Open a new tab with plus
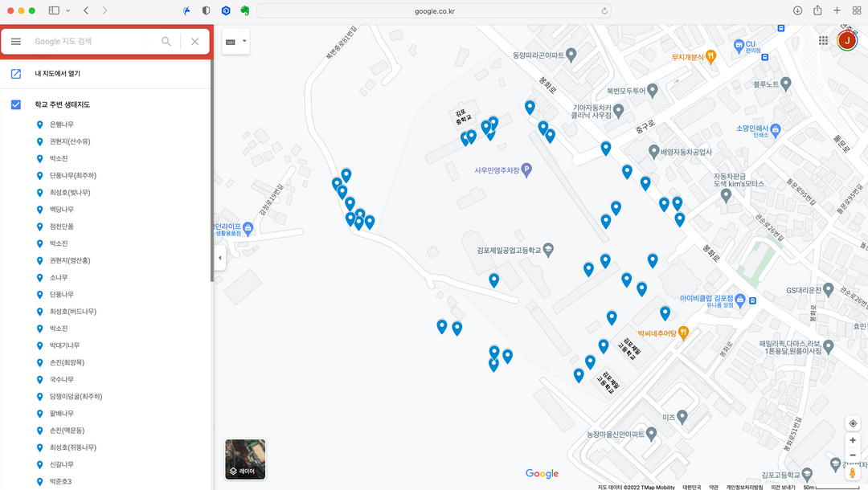This screenshot has width=868, height=490. [837, 10]
